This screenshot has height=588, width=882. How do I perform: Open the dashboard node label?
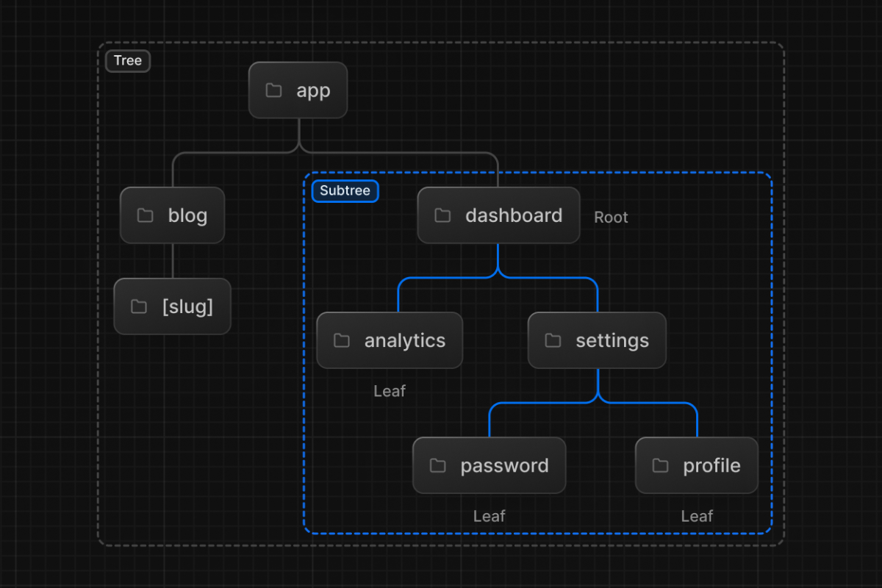[514, 215]
